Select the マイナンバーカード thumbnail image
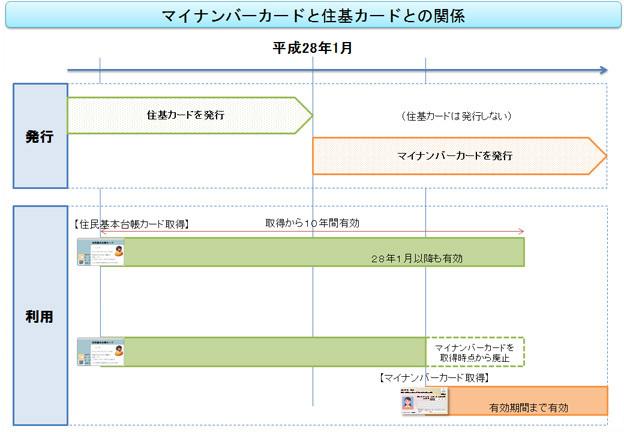 [x=424, y=400]
